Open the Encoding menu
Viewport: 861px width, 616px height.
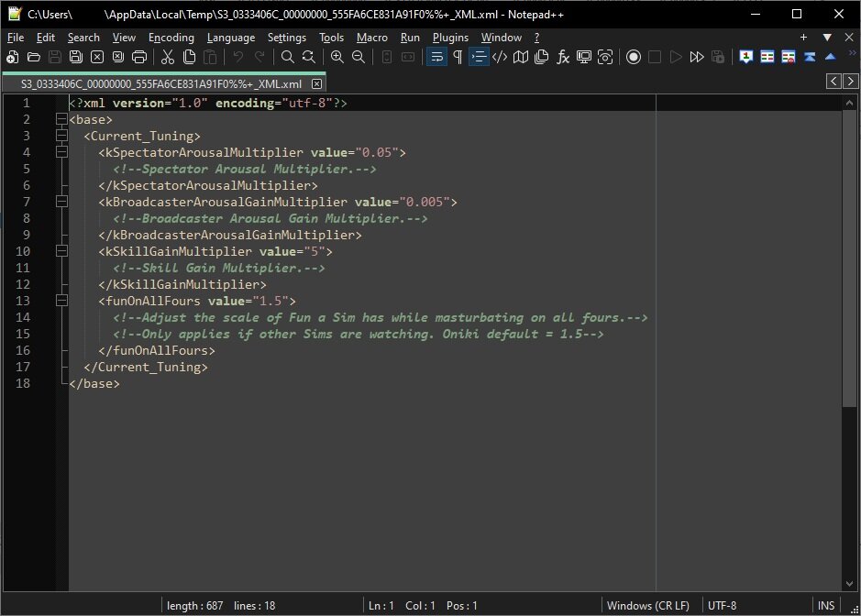[x=171, y=38]
